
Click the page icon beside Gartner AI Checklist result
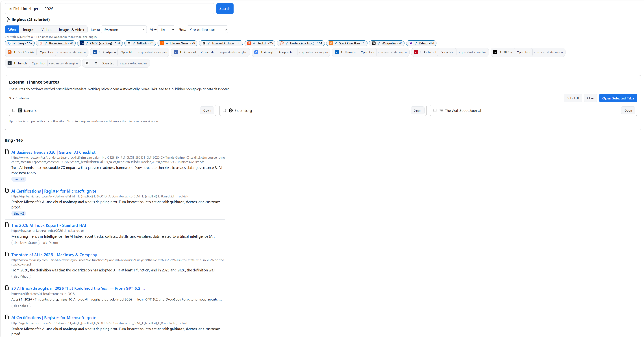click(x=7, y=151)
